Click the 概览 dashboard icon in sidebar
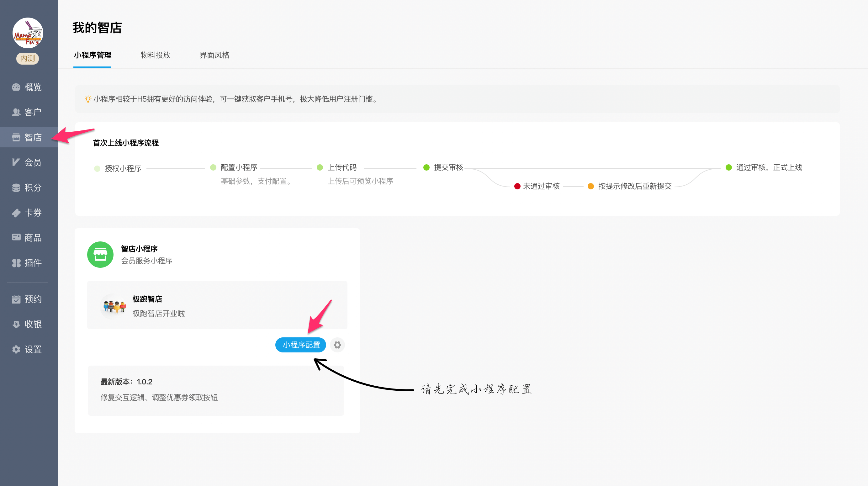The height and width of the screenshot is (486, 868). click(x=16, y=87)
